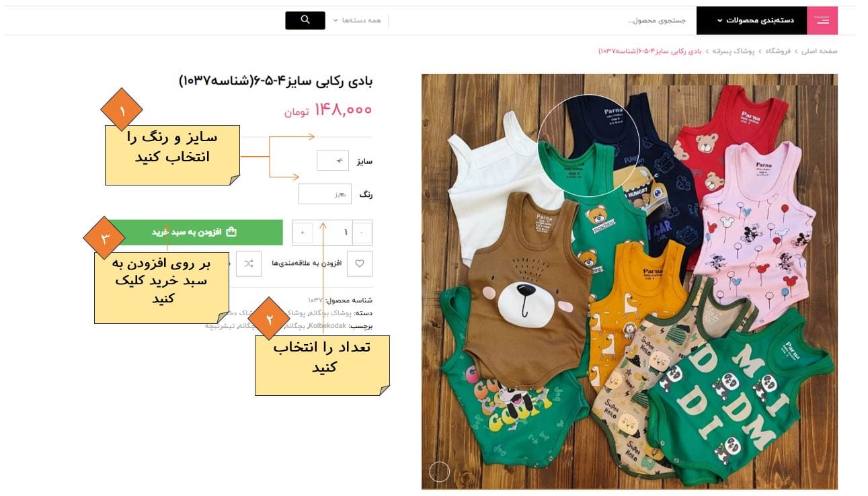Click the main product photo of the bodysuits
Image resolution: width=868 pixels, height=496 pixels.
(629, 282)
